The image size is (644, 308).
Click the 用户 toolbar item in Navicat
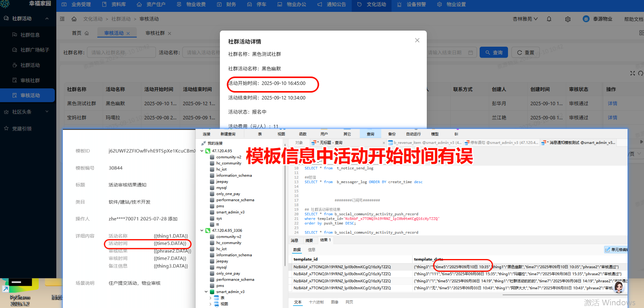(x=324, y=134)
